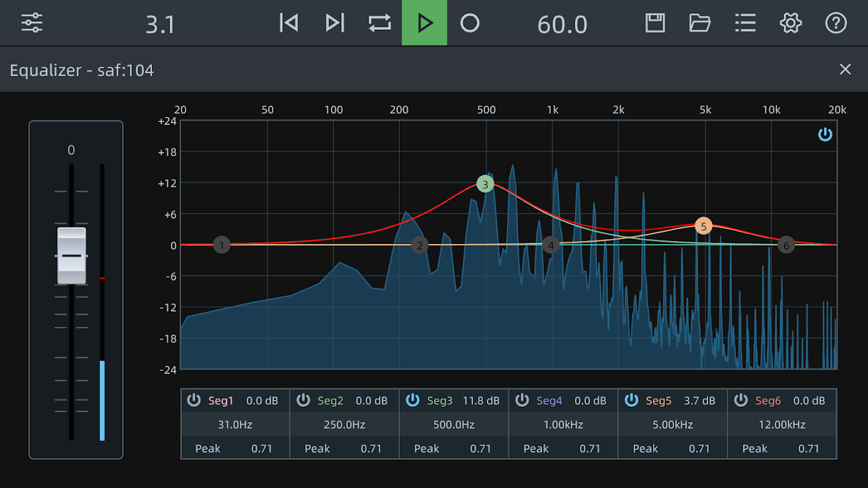Select band 3 node on EQ curve

(485, 184)
